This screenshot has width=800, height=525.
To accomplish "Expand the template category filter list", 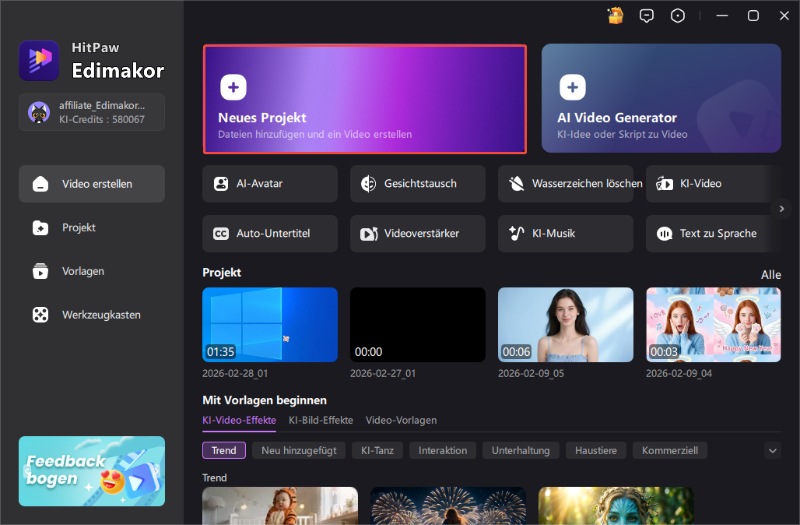I will click(771, 451).
